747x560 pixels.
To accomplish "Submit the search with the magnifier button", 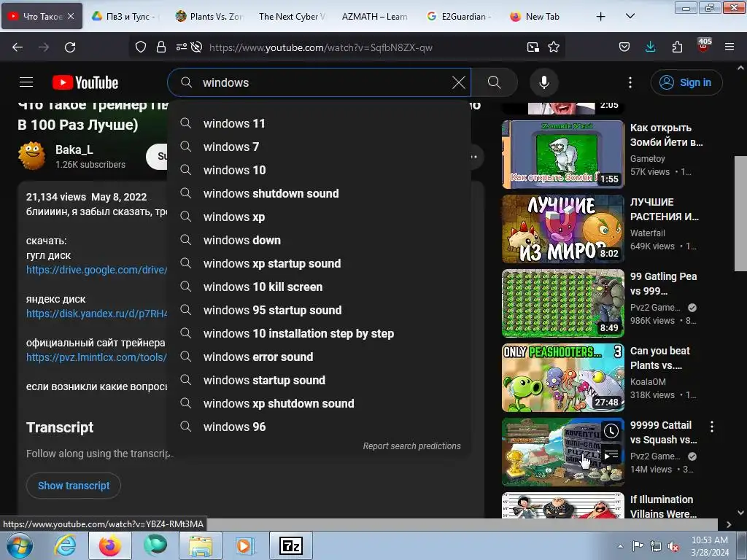I will (495, 82).
